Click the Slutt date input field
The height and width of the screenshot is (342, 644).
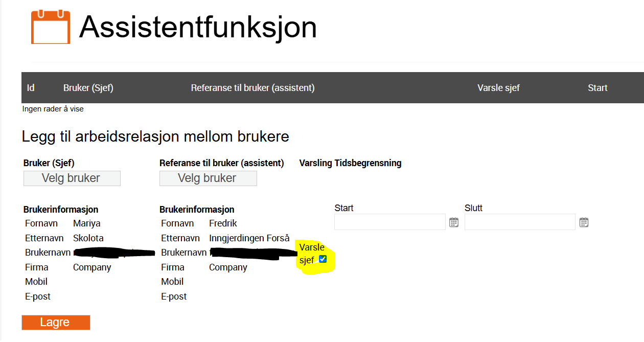tap(520, 222)
